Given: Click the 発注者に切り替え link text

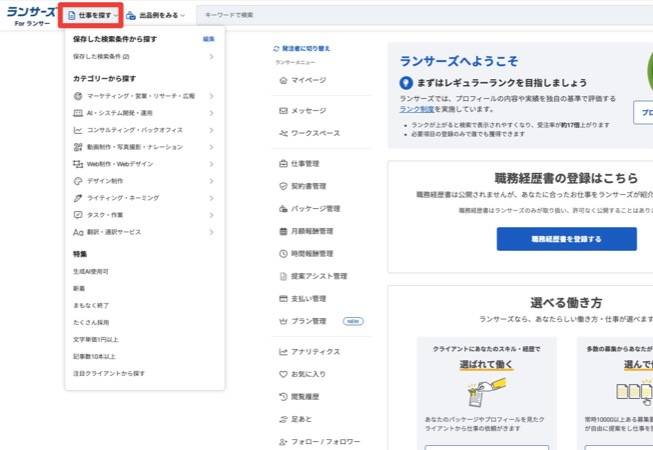Looking at the screenshot, I should (306, 49).
